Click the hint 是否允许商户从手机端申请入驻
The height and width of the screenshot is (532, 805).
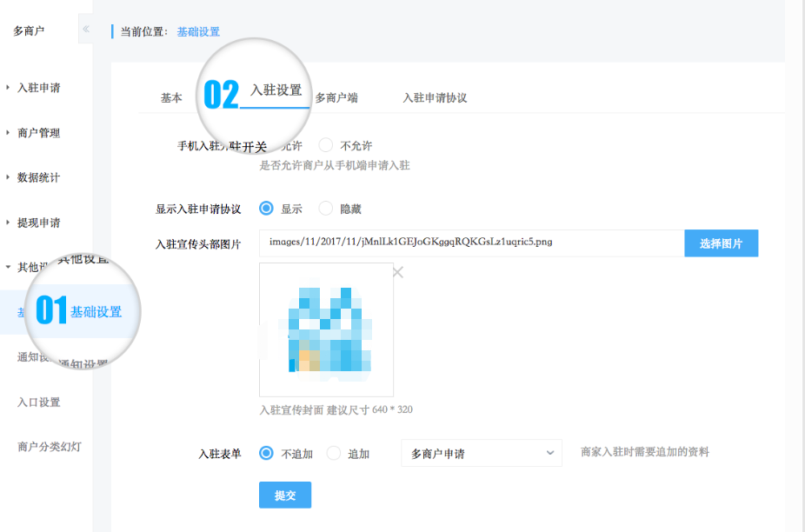tap(335, 165)
